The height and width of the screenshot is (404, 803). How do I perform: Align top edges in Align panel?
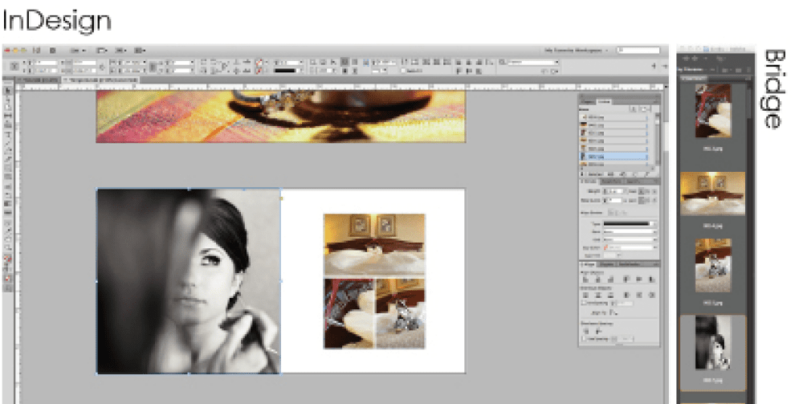pyautogui.click(x=626, y=279)
